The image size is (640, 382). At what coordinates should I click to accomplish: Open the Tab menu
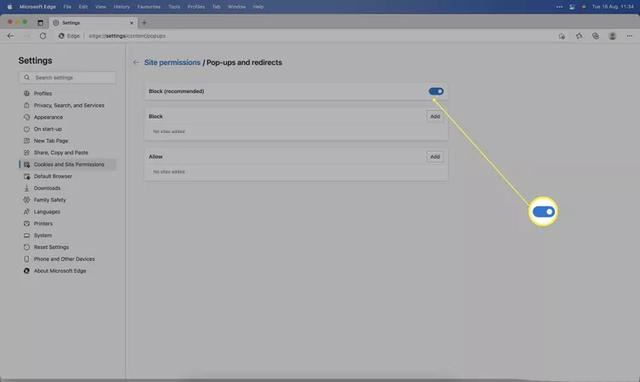pos(216,7)
